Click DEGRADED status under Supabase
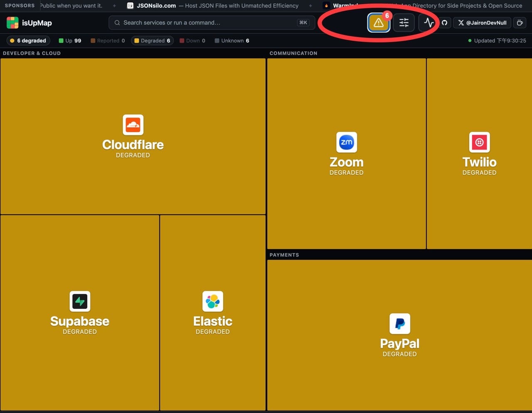 point(80,332)
